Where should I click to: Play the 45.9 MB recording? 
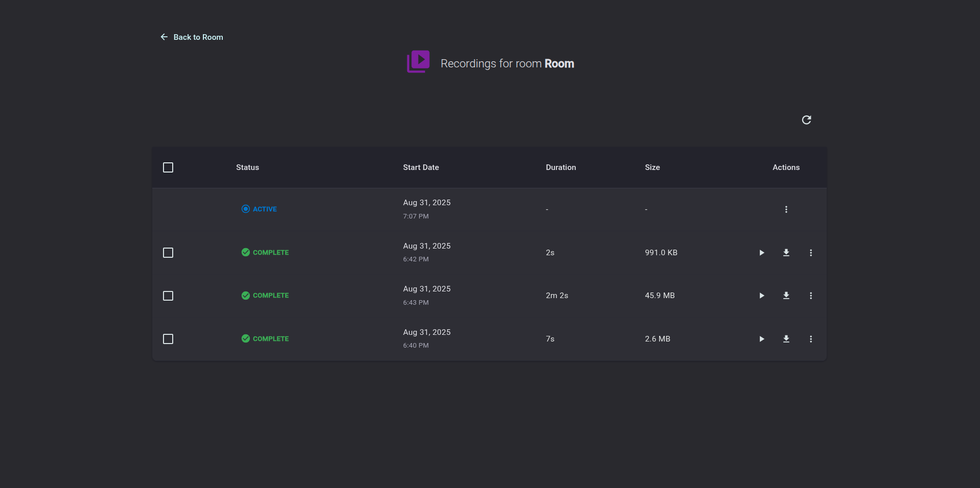pyautogui.click(x=761, y=296)
